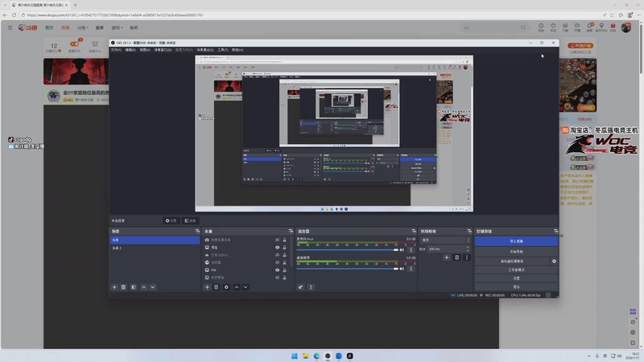Viewport: 644px width, 362px height.
Task: Click the Start Recording (开始录制) button
Action: point(516,251)
